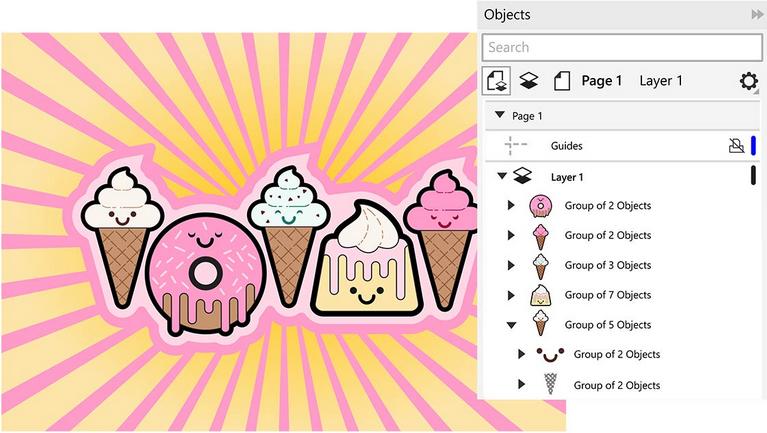Select the smiley face thumbnail in list

(550, 355)
